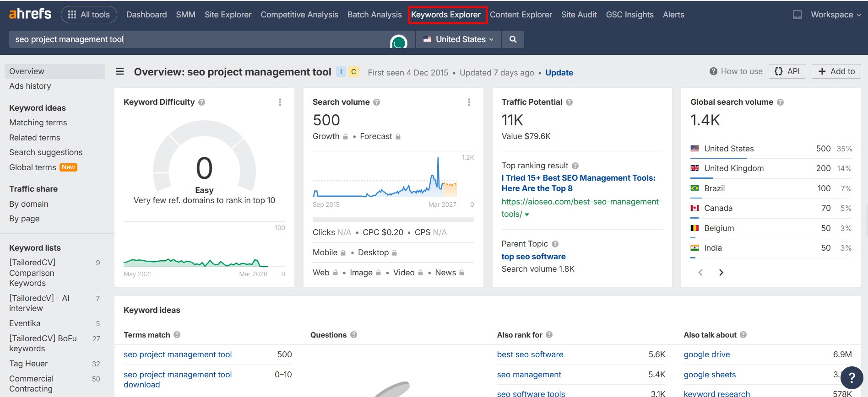This screenshot has width=868, height=397.
Task: Switch to Content Explorer tab
Action: pyautogui.click(x=521, y=15)
